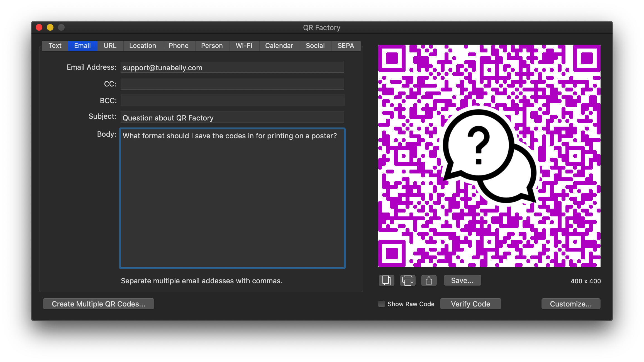
Task: Select the Wi-Fi tab
Action: pos(244,46)
